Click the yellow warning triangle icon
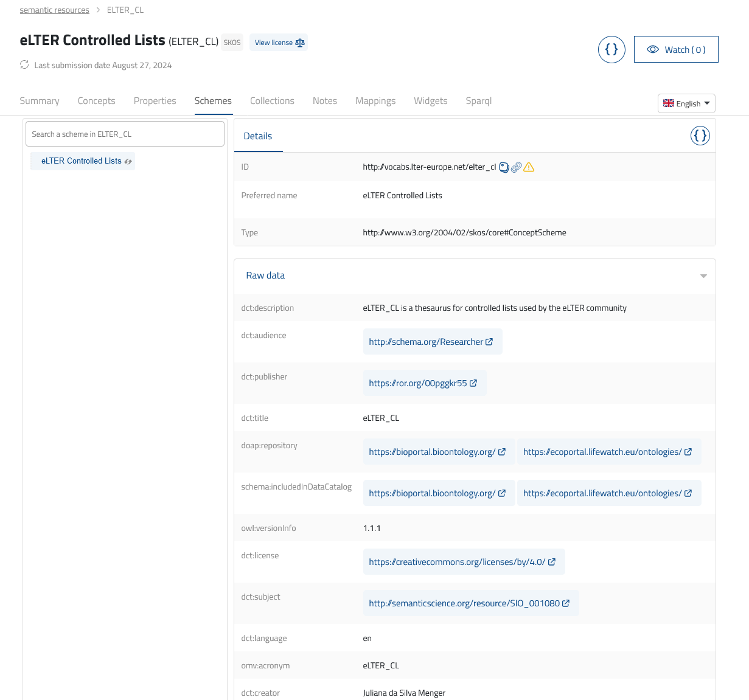 [x=529, y=167]
